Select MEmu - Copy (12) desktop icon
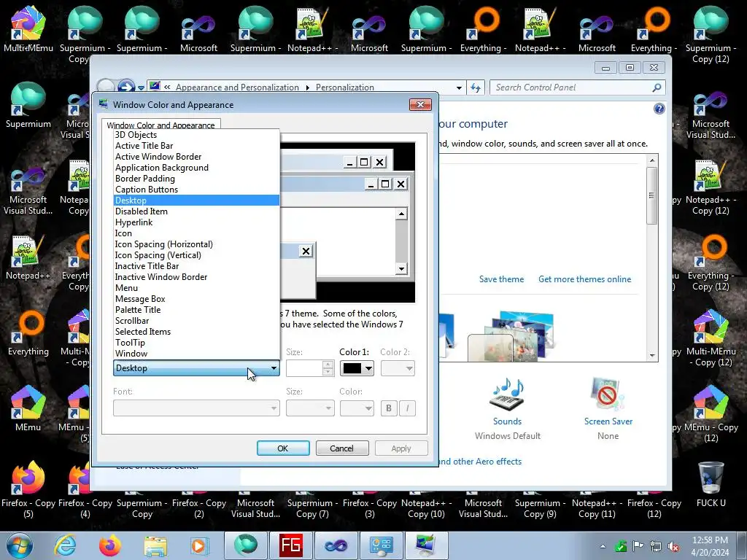 [x=711, y=413]
